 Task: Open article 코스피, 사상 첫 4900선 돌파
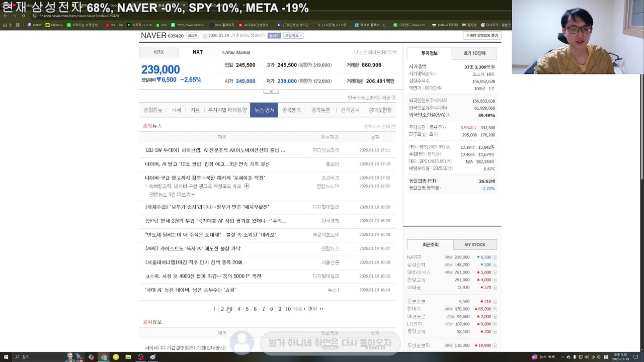[x=203, y=277]
